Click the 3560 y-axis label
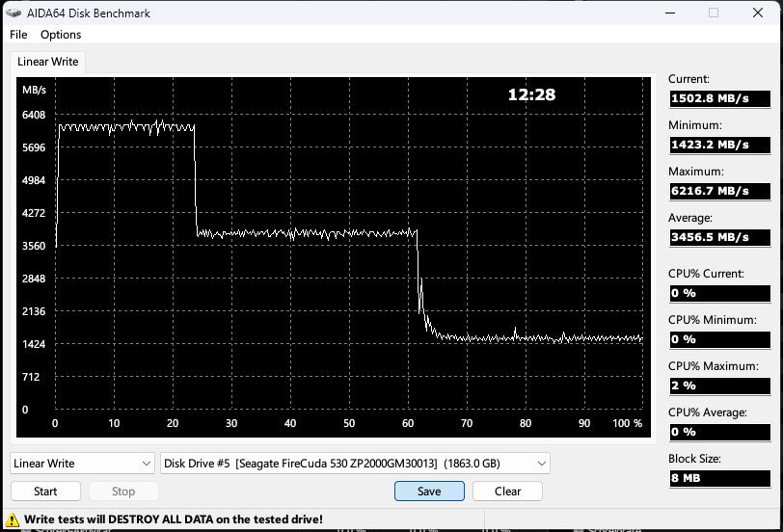The height and width of the screenshot is (532, 783). pos(34,246)
